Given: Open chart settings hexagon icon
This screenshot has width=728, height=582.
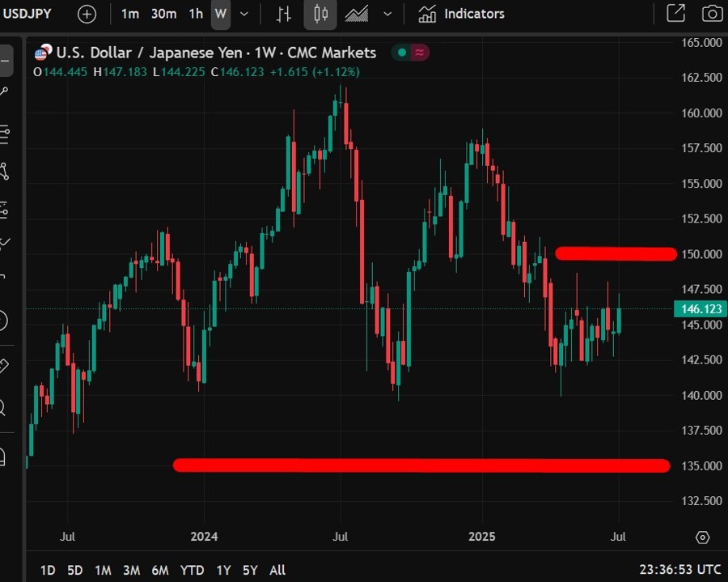Looking at the screenshot, I should point(702,537).
